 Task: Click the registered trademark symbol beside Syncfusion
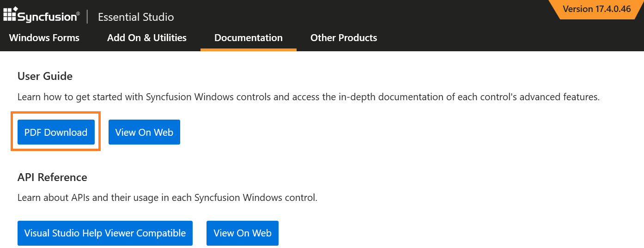point(78,13)
